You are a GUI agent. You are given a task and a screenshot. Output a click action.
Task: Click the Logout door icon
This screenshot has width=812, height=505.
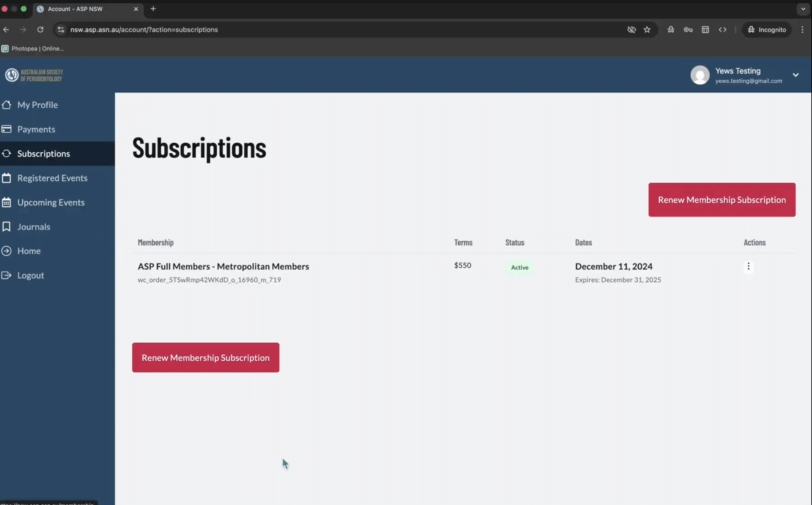coord(6,275)
